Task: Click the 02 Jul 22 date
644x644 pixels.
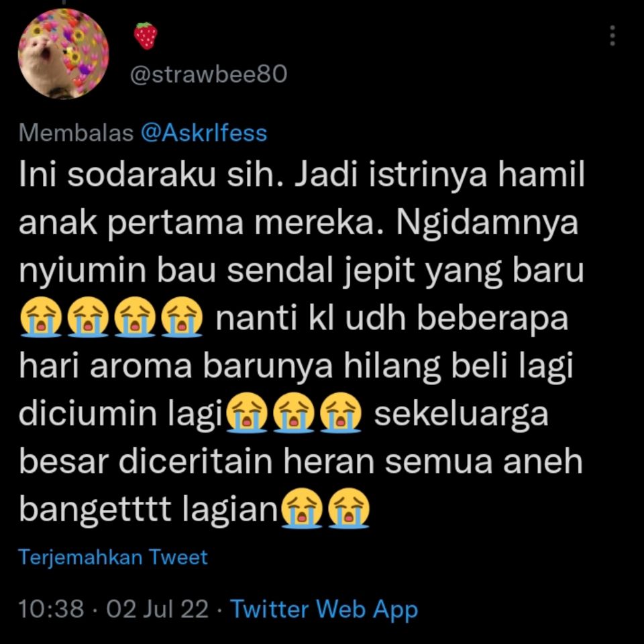Action: [x=157, y=608]
